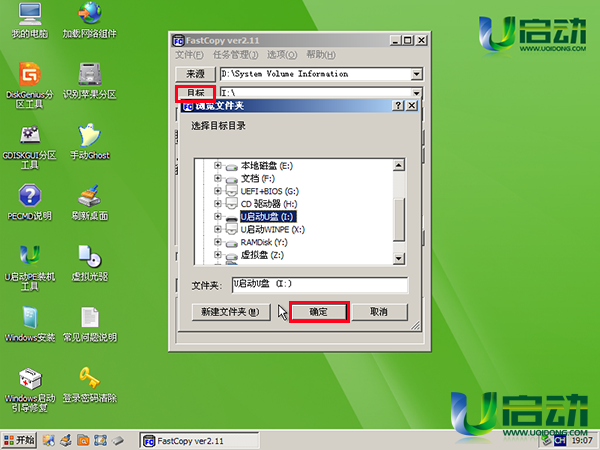Screen dimensions: 600x450
Task: Open the 任务管理(J) menu
Action: [235, 55]
